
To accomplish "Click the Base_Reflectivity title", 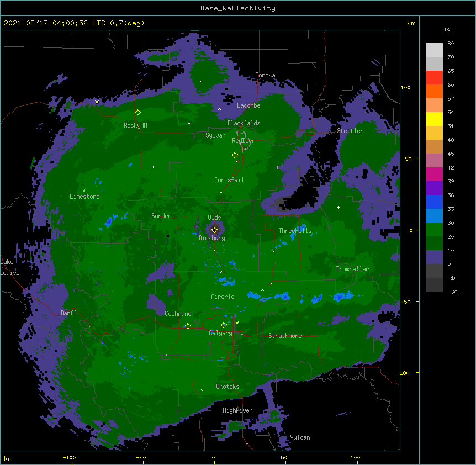I will coord(238,8).
